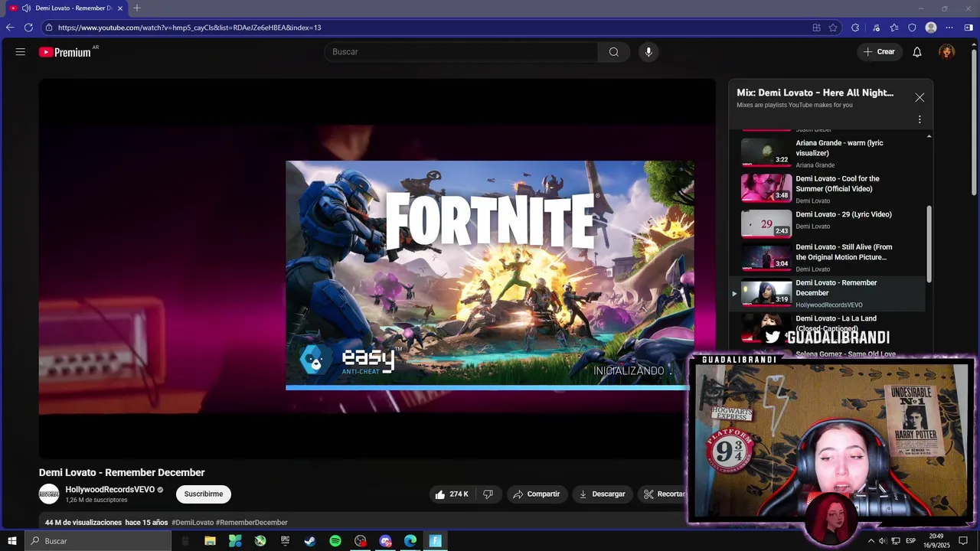
Task: Go to the YouTube Premium home logo
Action: point(66,52)
